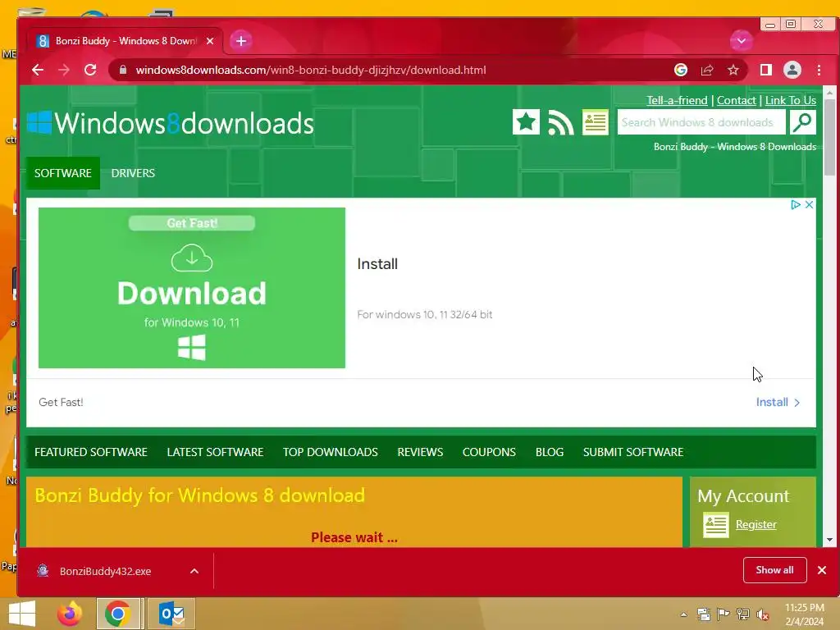Click the Register card icon
The width and height of the screenshot is (840, 630).
click(715, 524)
